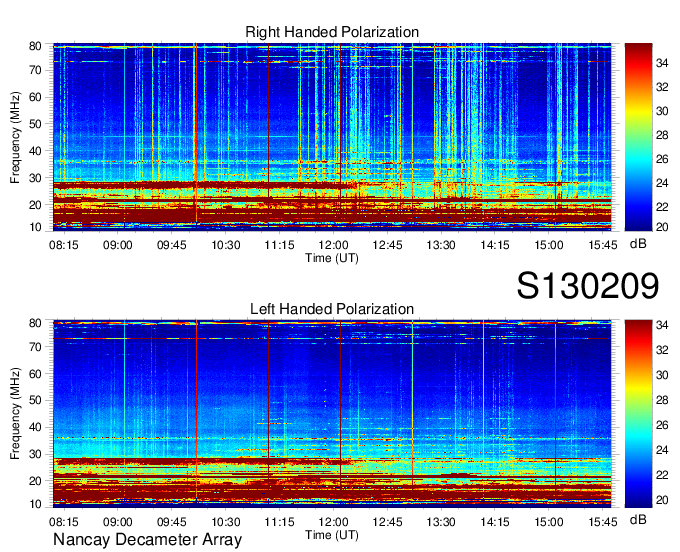This screenshot has width=680, height=552.
Task: Click the 12:00 time tick of Left Handed plot
Action: (333, 522)
